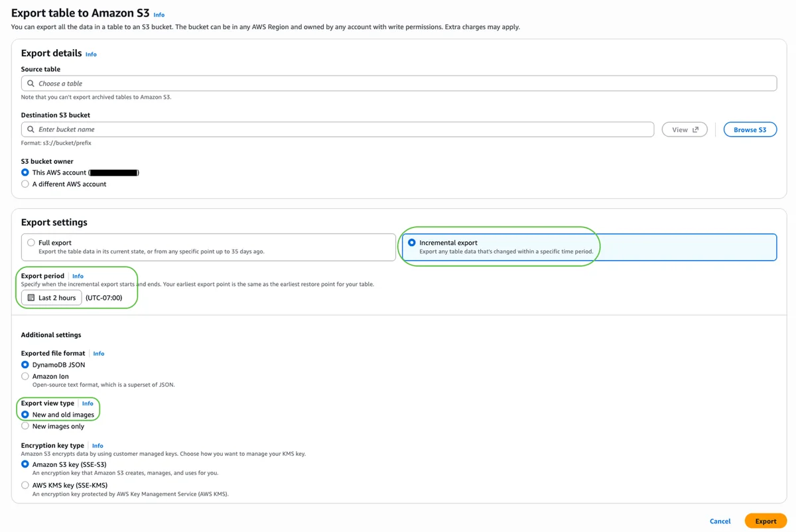Image resolution: width=796 pixels, height=532 pixels.
Task: Click the external-link icon on View button
Action: [x=695, y=129]
